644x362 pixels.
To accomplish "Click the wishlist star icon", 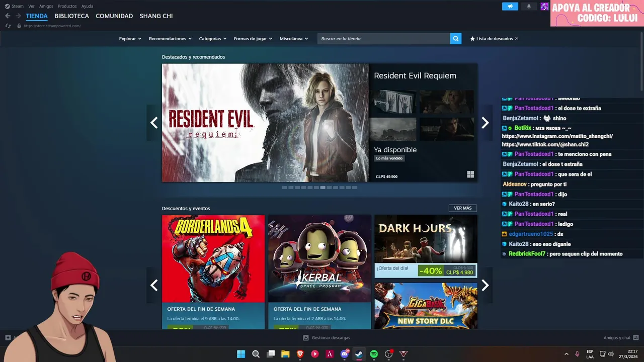I will point(472,39).
